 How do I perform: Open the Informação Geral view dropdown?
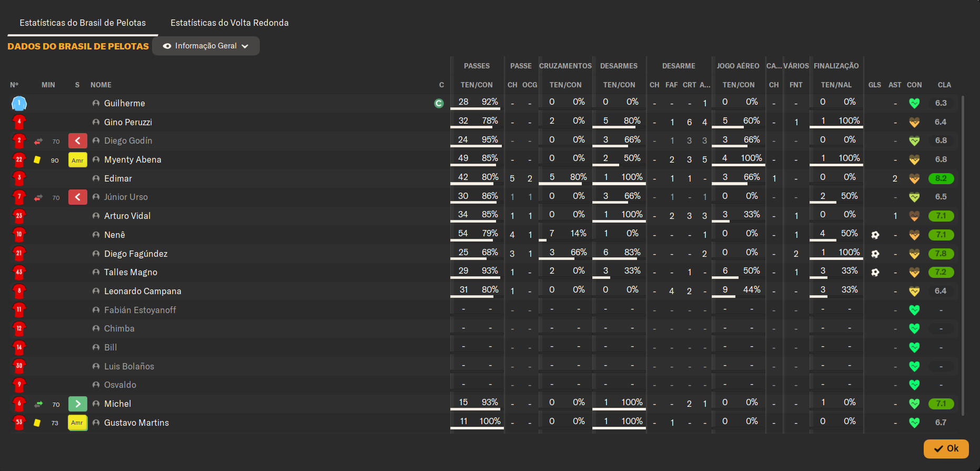click(206, 46)
